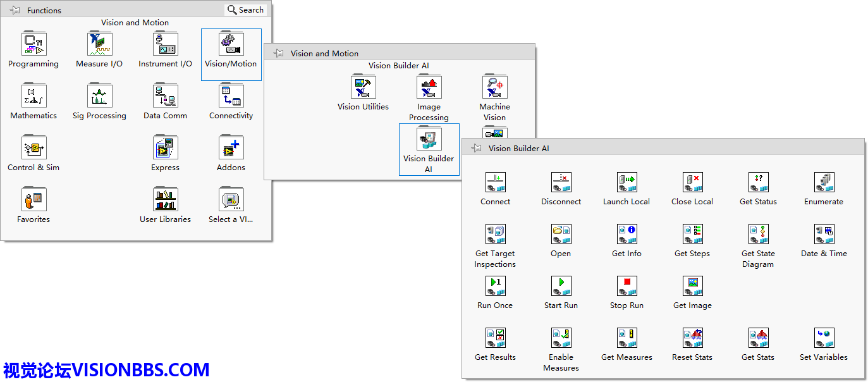Screen dimensions: 868x382
Task: Click the Search button in Functions palette
Action: tap(245, 9)
